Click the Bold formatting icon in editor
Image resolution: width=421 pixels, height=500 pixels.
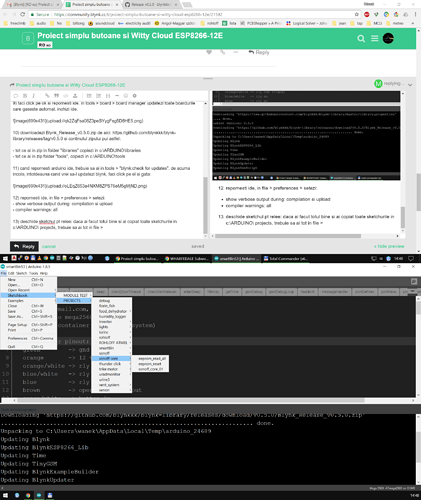click(25, 96)
